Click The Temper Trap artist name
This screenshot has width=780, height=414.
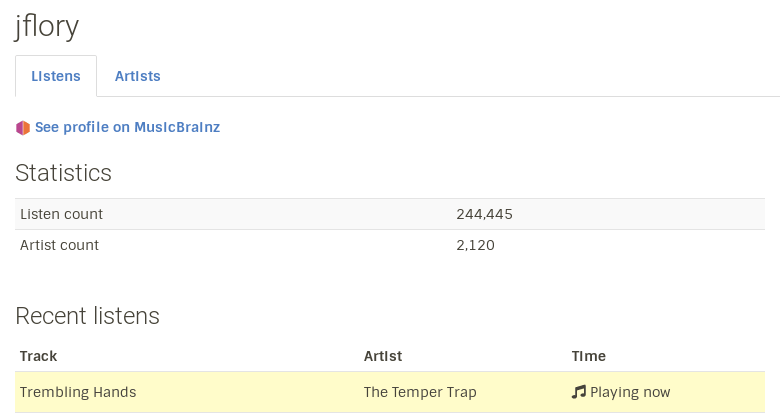420,392
